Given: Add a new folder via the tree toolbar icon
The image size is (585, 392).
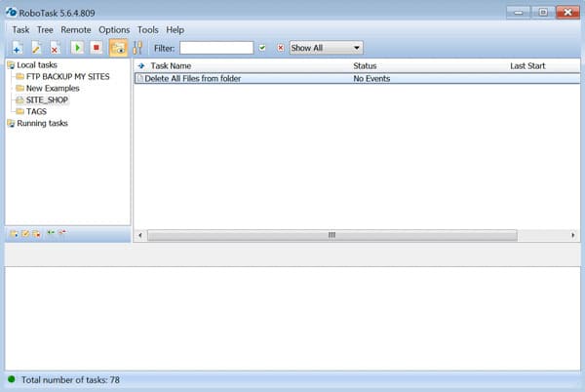Looking at the screenshot, I should pos(14,233).
